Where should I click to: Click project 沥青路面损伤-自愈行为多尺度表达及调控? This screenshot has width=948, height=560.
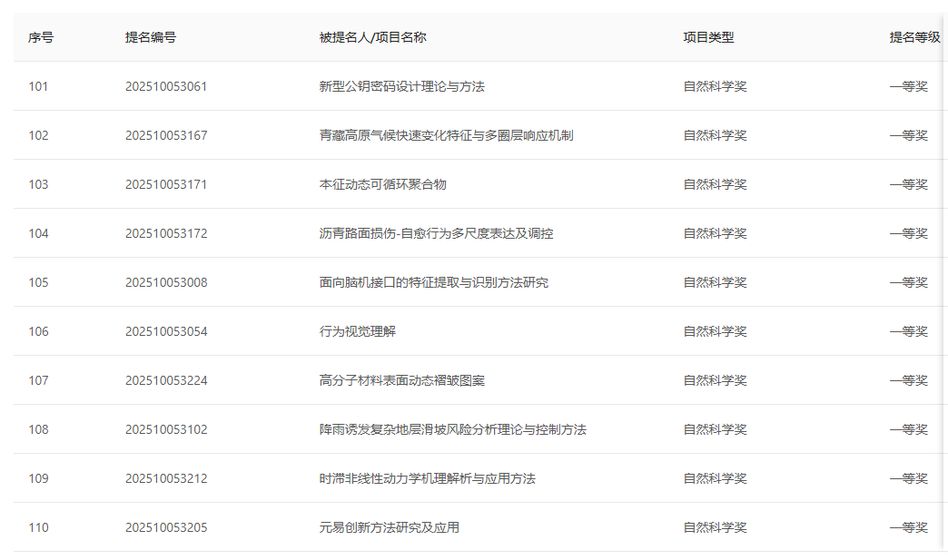click(x=436, y=233)
